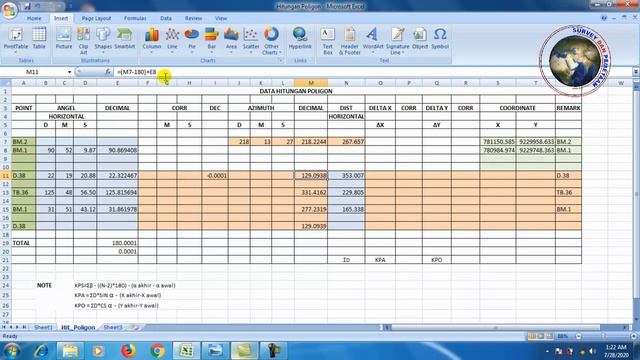Insert a SmartArt graphic

coord(124,39)
